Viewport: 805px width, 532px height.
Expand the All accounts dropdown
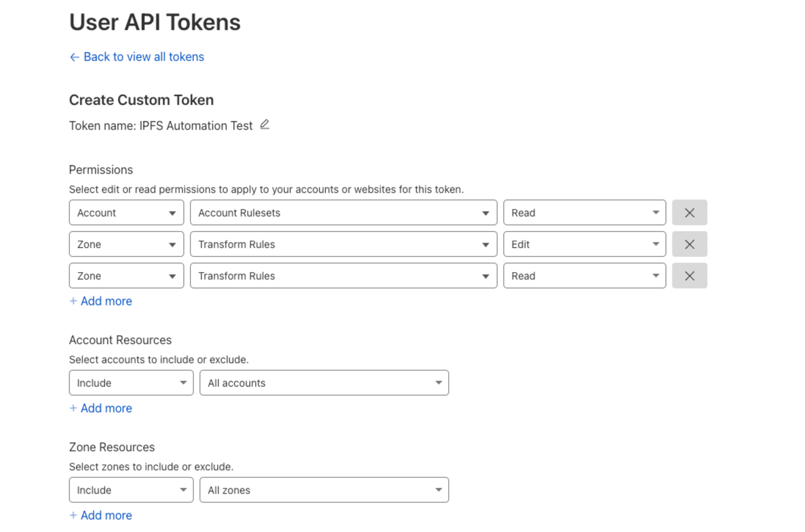point(324,383)
